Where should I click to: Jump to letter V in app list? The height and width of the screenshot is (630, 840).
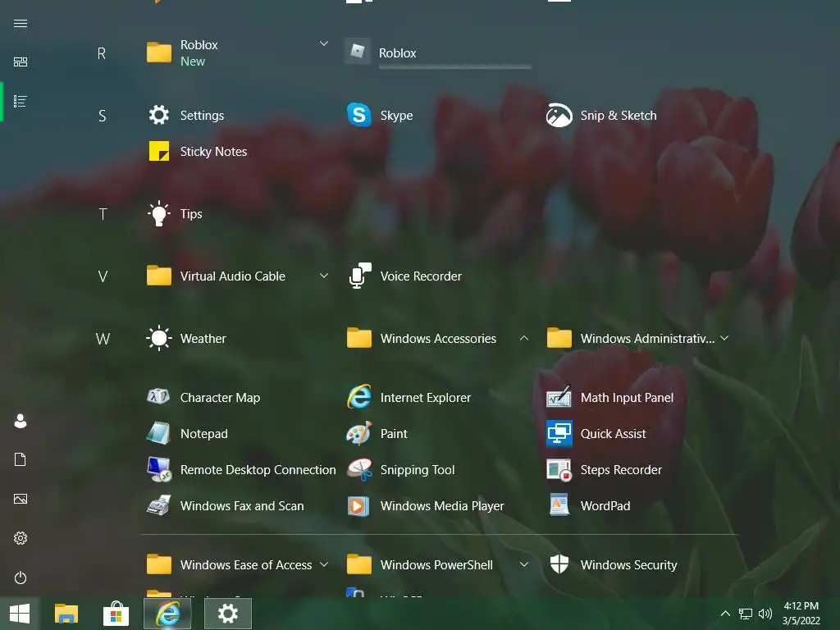click(x=103, y=276)
